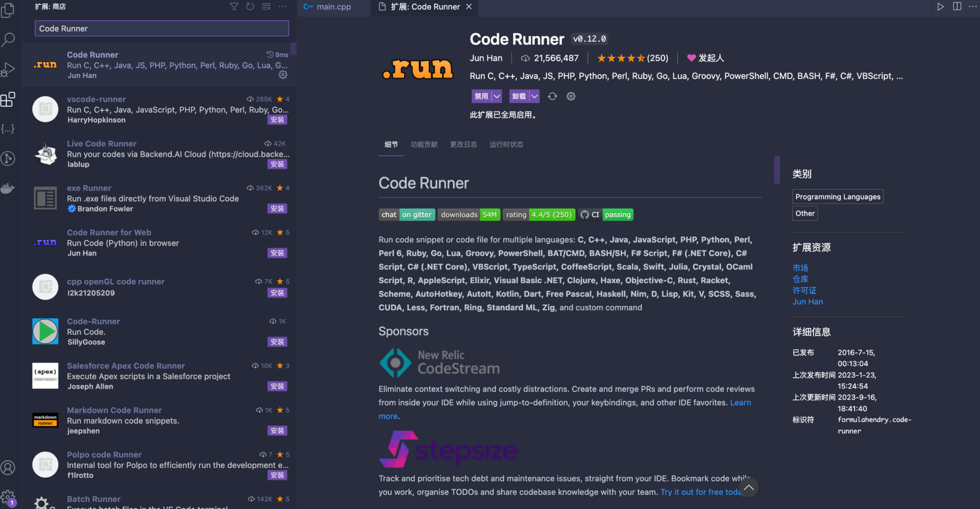Screen dimensions: 980x509
Task: Expand the 禁用 (Disable) dropdown arrow
Action: point(497,96)
